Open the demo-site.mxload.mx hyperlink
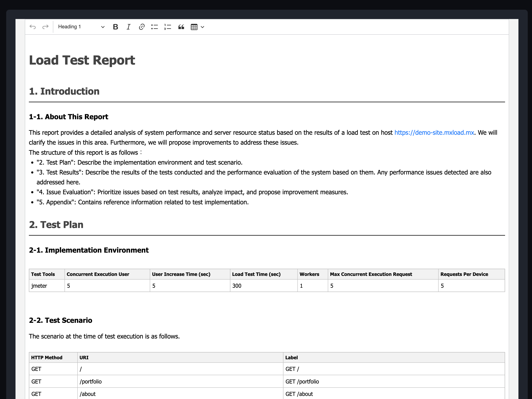This screenshot has height=399, width=532. [434, 133]
